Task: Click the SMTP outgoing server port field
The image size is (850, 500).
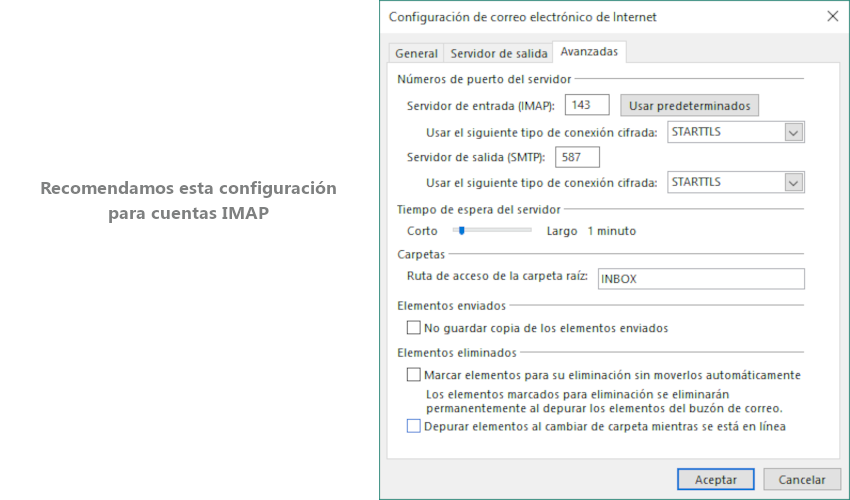Action: tap(577, 157)
